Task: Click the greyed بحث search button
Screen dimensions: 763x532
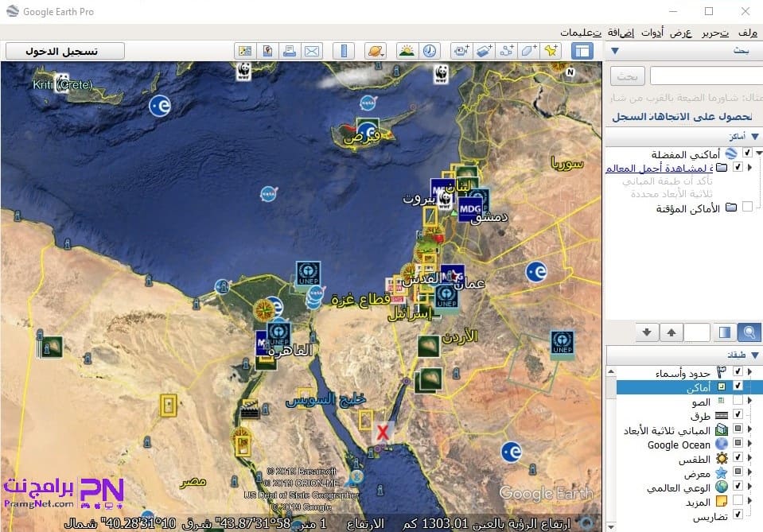Action: pos(627,76)
